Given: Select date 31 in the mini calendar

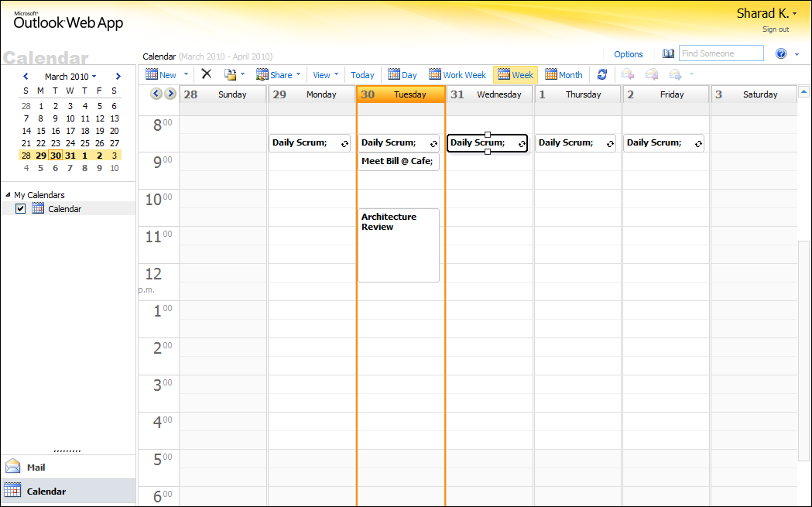Looking at the screenshot, I should click(70, 156).
